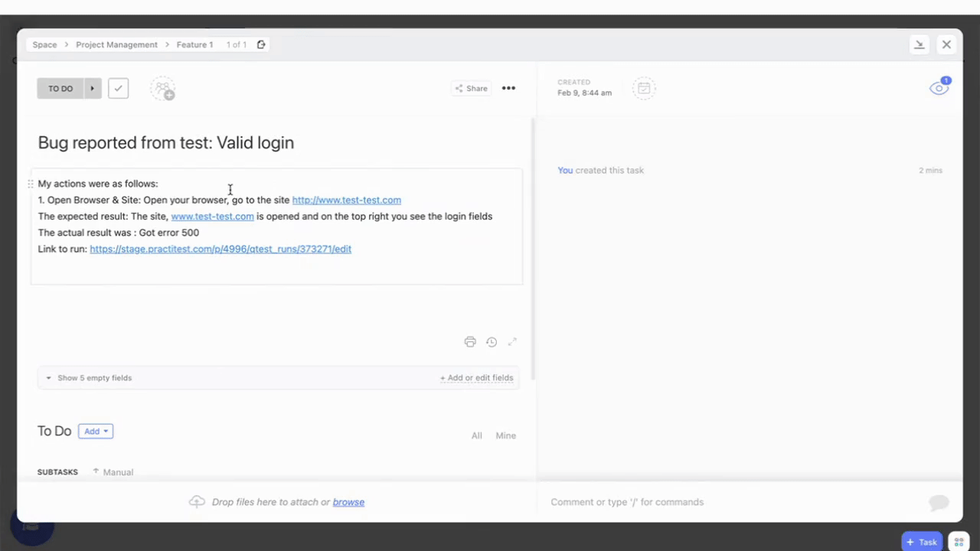Filter to-do list by All
Viewport: 980px width, 551px height.
coord(477,435)
